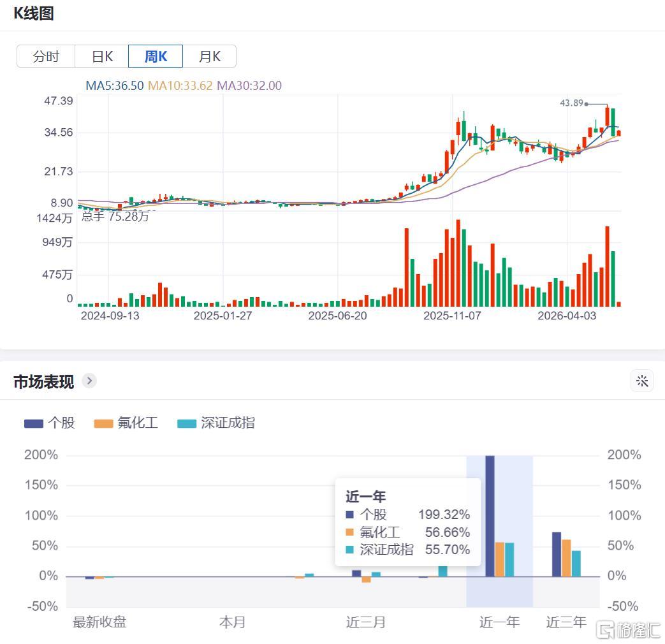Toggle the 深证成指 legend series
Viewport: 665px width, 644px height.
[x=216, y=423]
